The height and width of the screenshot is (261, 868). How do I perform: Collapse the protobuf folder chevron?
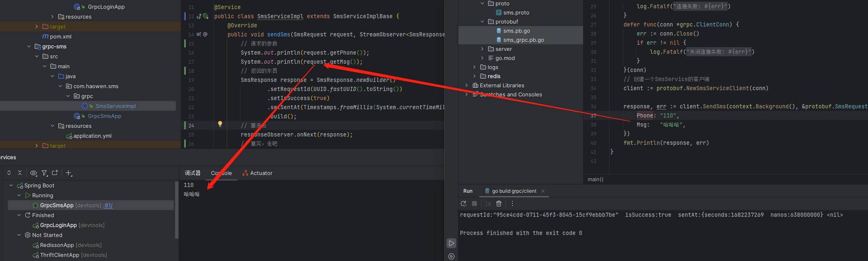click(482, 22)
